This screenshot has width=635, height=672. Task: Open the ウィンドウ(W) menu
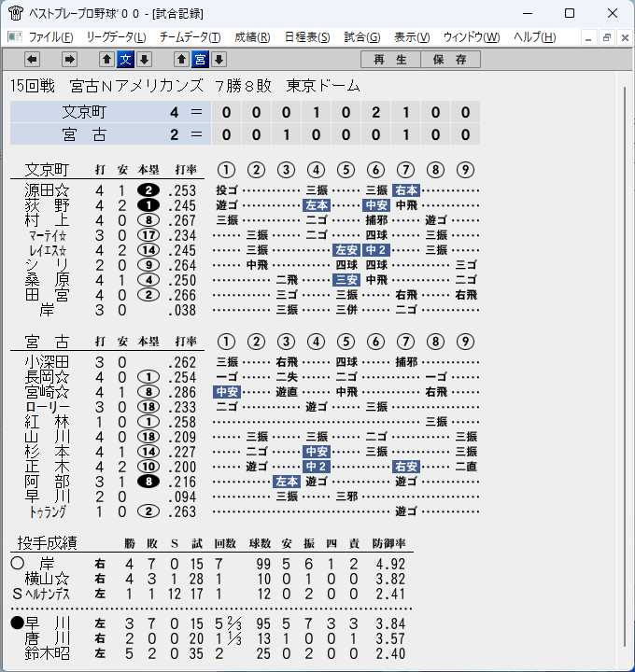[x=472, y=37]
